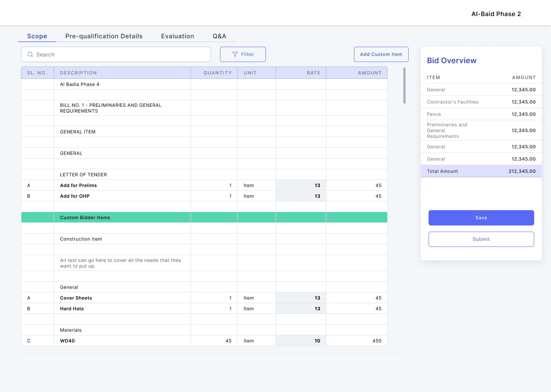Click the Contractor's Facilities amount in Bid Overview
551x392 pixels.
(x=524, y=102)
